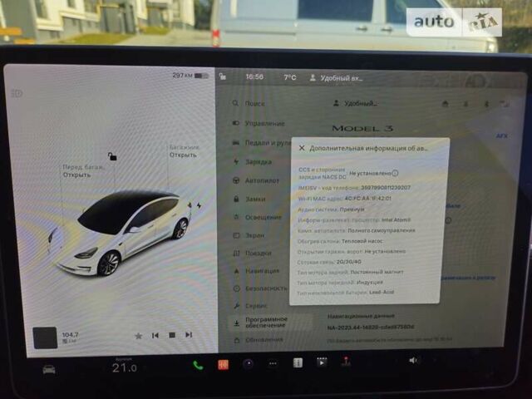This screenshot has width=532, height=399.
Task: Open the Arcade joystick app
Action: pyautogui.click(x=346, y=361)
